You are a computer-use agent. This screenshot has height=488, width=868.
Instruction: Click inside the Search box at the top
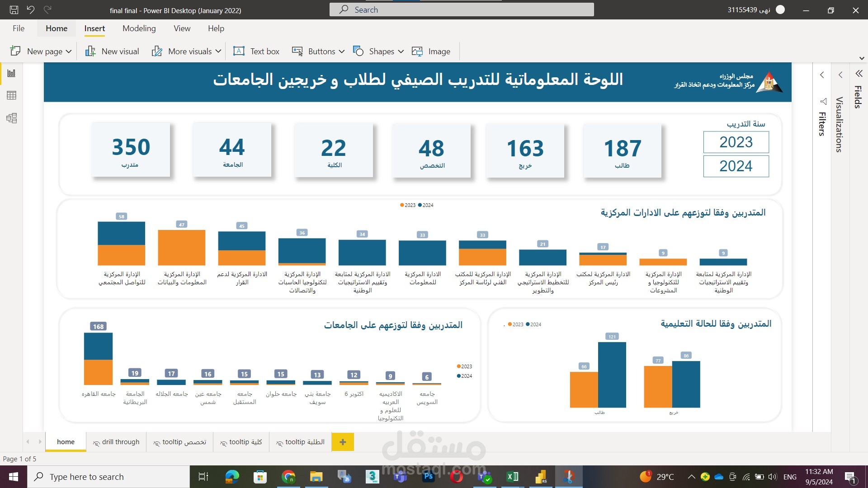coord(461,9)
